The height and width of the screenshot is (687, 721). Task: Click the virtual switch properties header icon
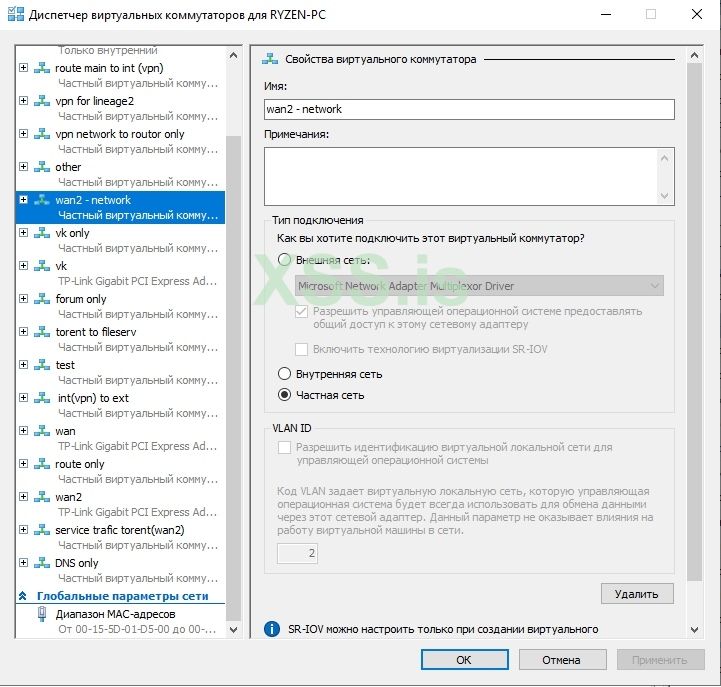270,59
